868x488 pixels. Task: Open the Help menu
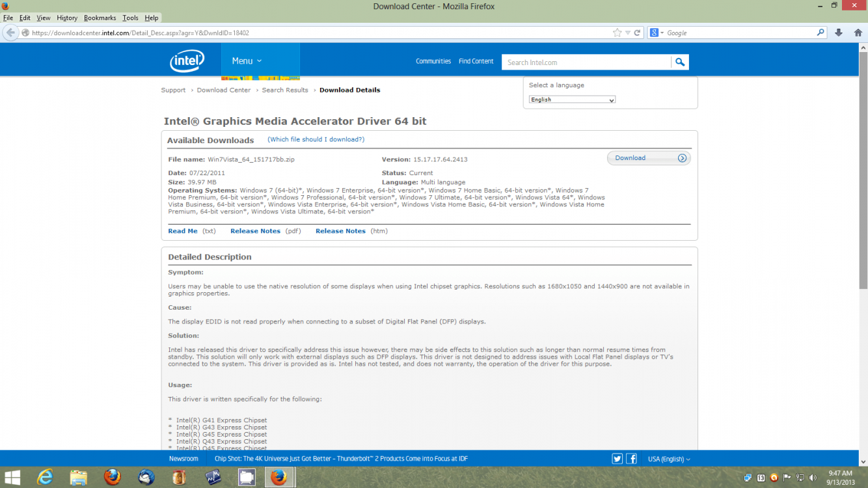152,18
